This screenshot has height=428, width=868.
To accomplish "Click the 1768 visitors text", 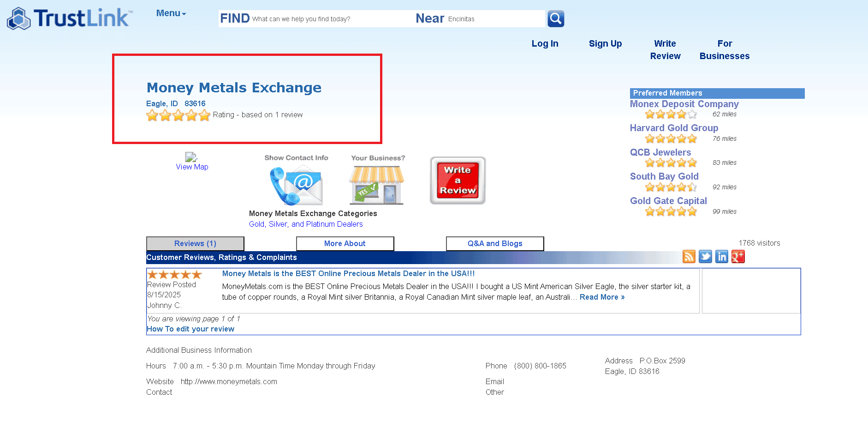I will pos(759,243).
